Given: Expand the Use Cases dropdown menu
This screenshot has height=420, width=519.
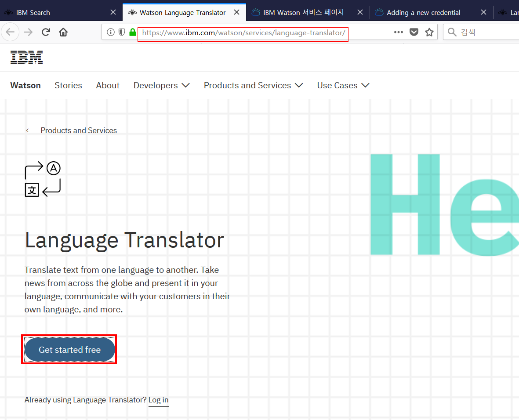Looking at the screenshot, I should click(343, 85).
